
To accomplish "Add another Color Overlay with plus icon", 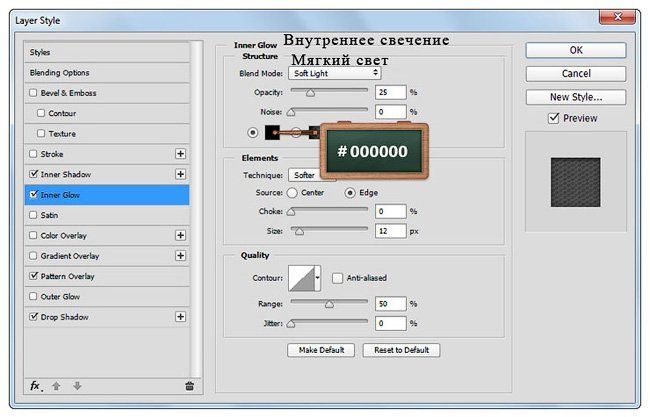I will (x=180, y=235).
